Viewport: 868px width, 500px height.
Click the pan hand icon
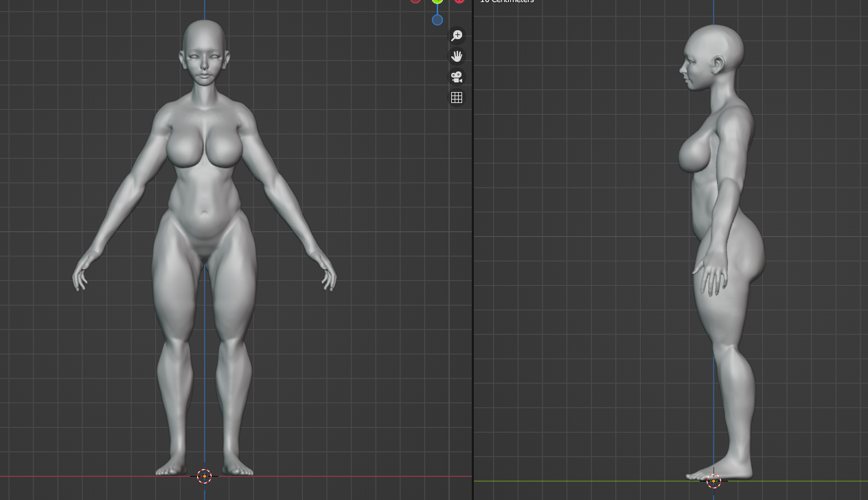(x=457, y=56)
